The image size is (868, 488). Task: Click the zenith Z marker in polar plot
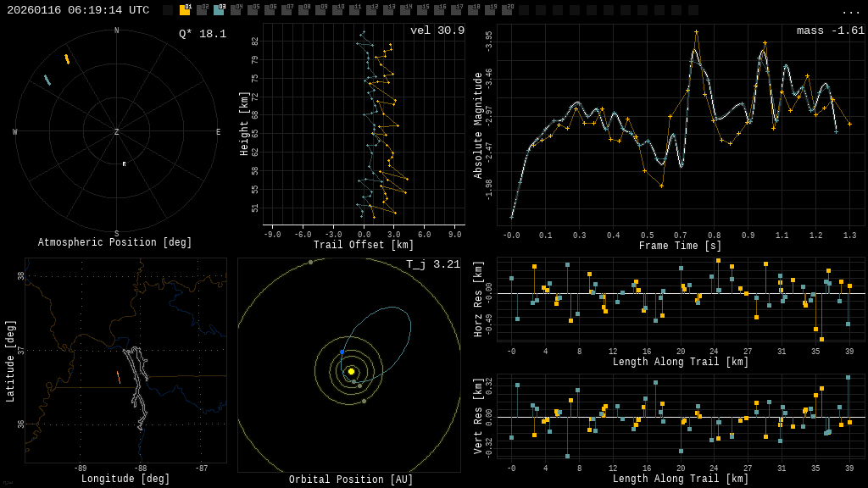click(117, 132)
